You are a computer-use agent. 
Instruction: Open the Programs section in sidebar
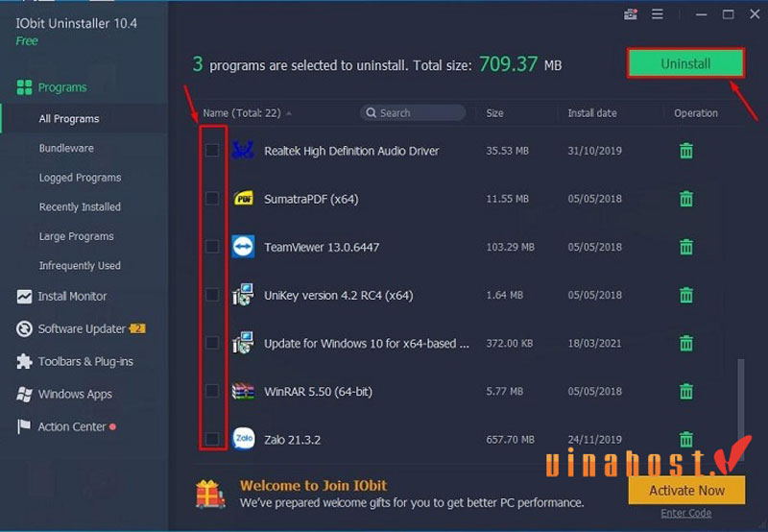coord(62,87)
